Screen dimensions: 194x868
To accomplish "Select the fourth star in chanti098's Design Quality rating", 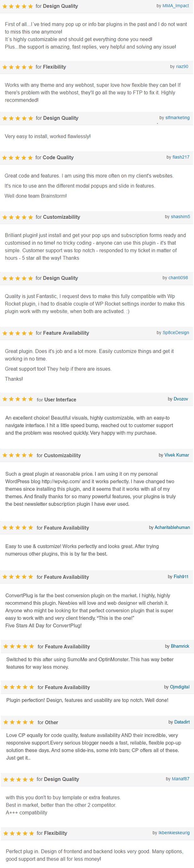I will click(24, 278).
